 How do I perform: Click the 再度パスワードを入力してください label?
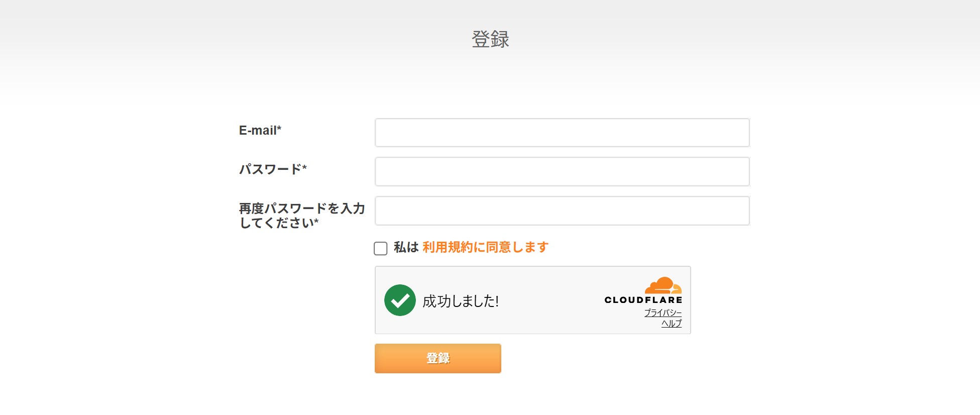coord(301,216)
